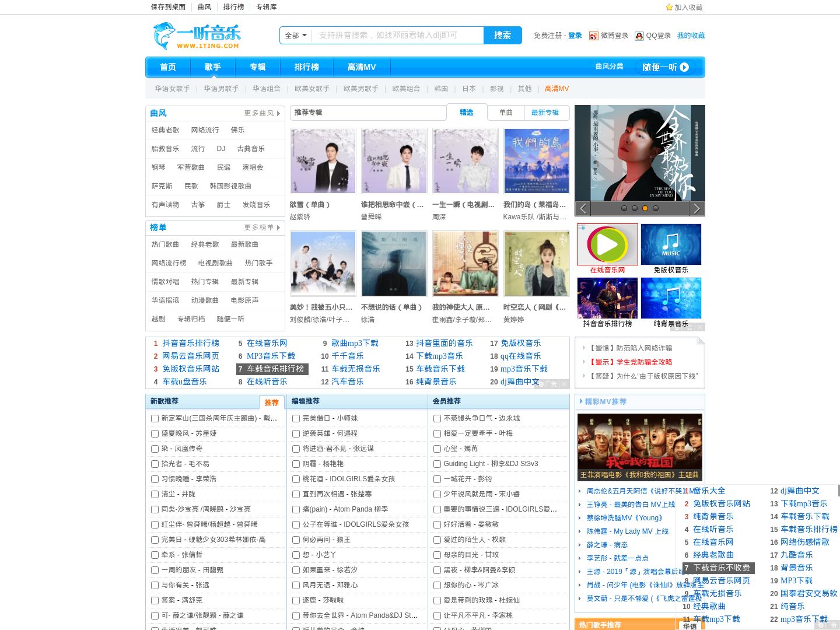Open the 专辑 navigation tab
The width and height of the screenshot is (840, 630).
[x=258, y=67]
